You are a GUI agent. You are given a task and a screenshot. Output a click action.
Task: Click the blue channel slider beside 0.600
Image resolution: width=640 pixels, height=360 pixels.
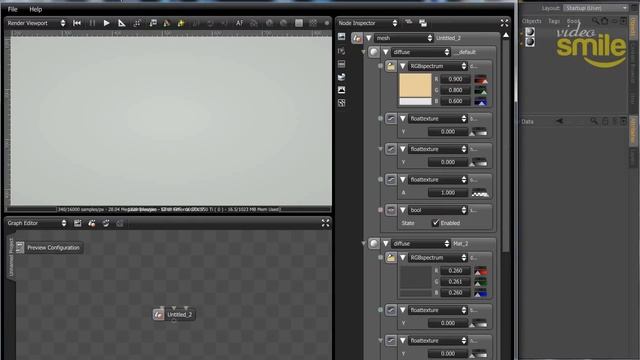pyautogui.click(x=480, y=101)
